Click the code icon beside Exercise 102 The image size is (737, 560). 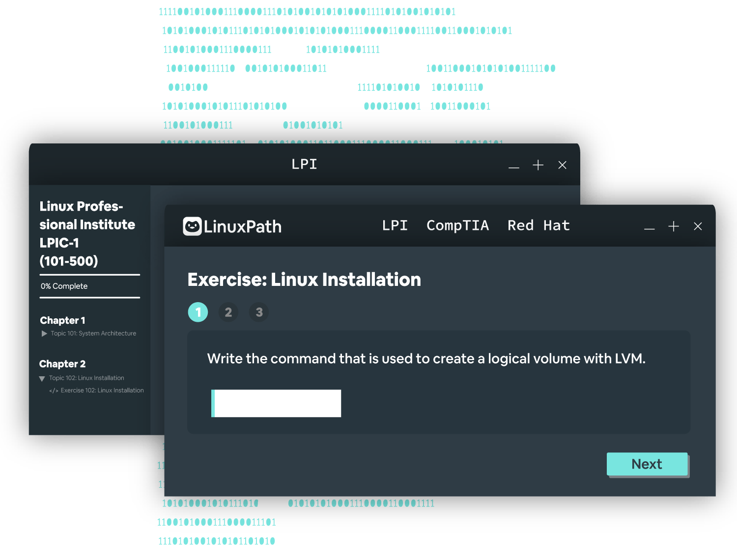point(54,391)
